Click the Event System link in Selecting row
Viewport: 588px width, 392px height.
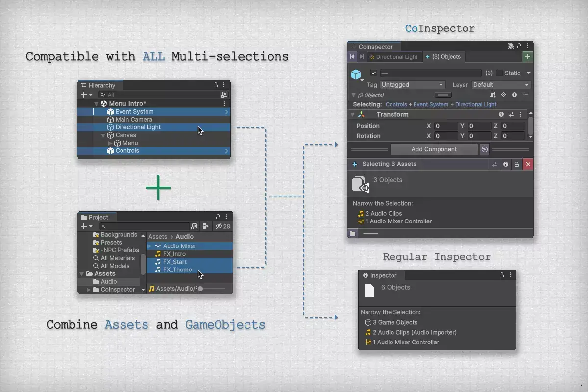click(431, 104)
